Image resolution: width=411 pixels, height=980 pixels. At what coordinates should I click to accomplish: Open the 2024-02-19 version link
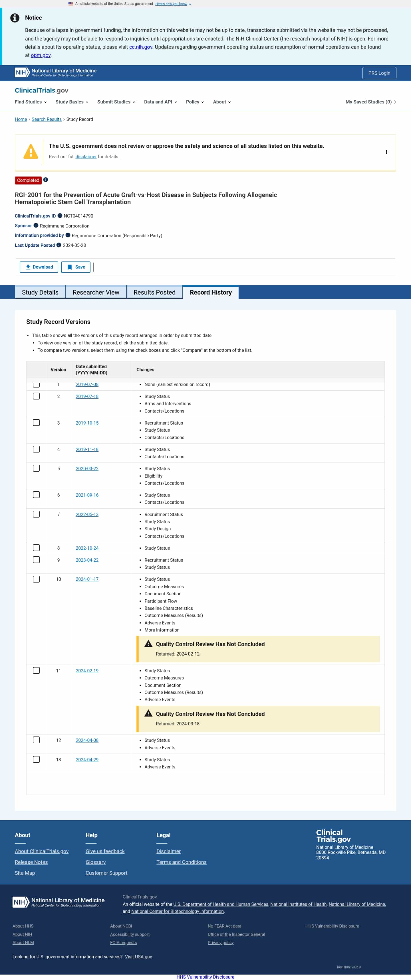pyautogui.click(x=87, y=671)
